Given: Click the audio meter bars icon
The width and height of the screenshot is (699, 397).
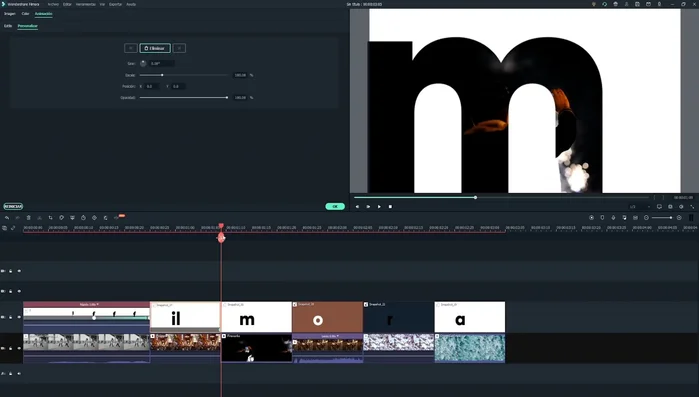Looking at the screenshot, I should point(691,218).
